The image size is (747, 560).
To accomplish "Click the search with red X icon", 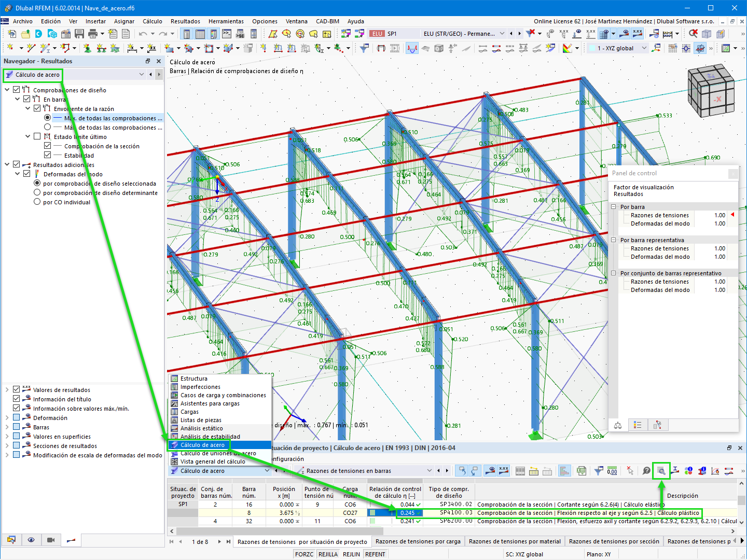I will [693, 34].
